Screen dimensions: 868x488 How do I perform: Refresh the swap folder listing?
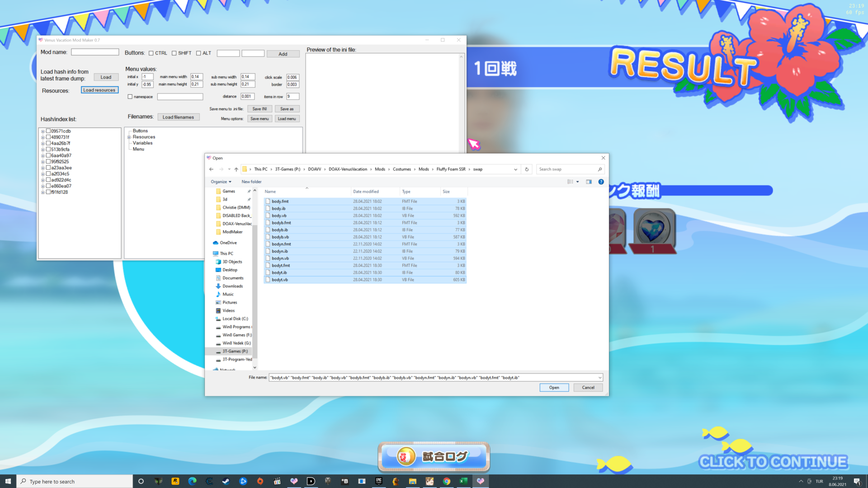(527, 169)
